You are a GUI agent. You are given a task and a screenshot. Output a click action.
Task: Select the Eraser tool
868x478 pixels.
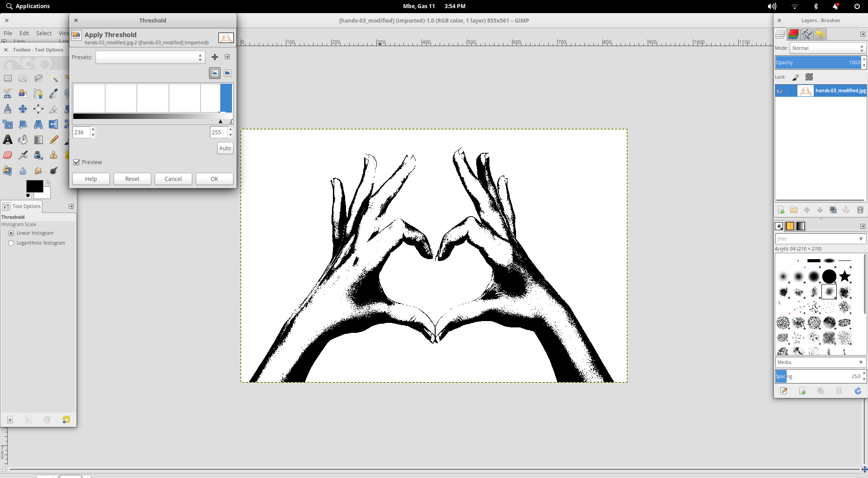8,155
